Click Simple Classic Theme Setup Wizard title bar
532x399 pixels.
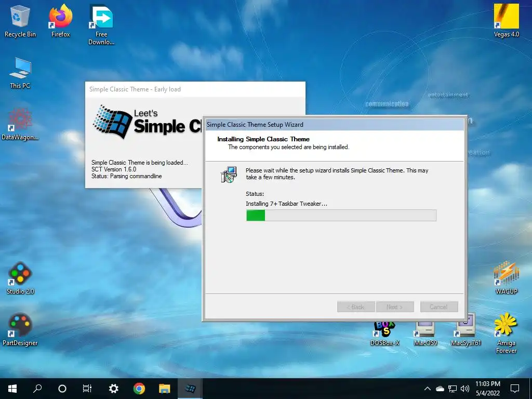coord(335,125)
